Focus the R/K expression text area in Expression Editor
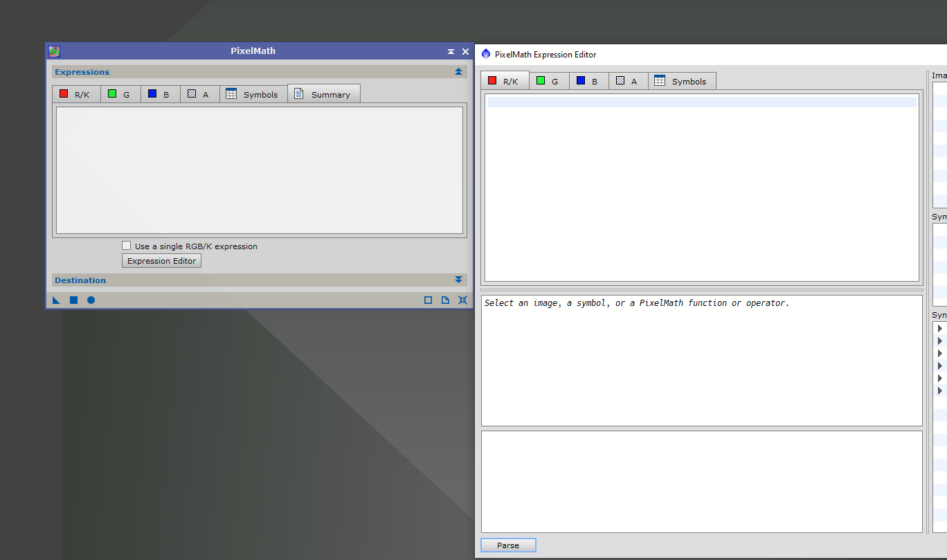 702,188
